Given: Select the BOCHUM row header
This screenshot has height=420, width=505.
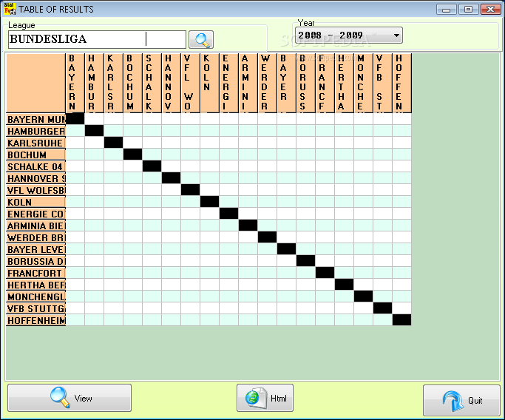Looking at the screenshot, I should point(35,155).
